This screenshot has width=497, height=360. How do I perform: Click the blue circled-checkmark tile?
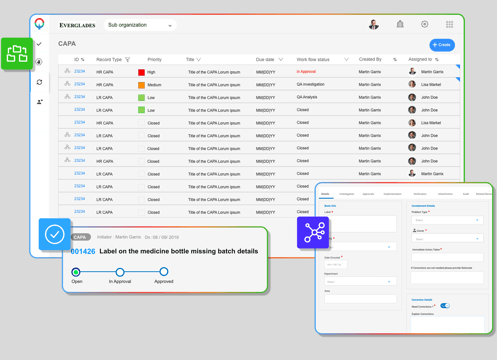coord(55,234)
